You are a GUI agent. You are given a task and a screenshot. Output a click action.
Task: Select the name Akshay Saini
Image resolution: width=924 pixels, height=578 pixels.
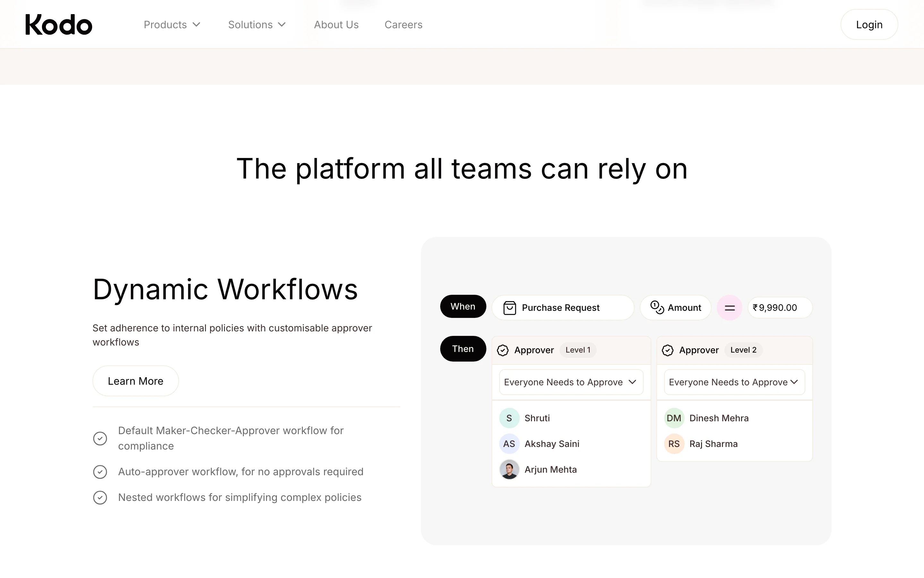click(552, 444)
